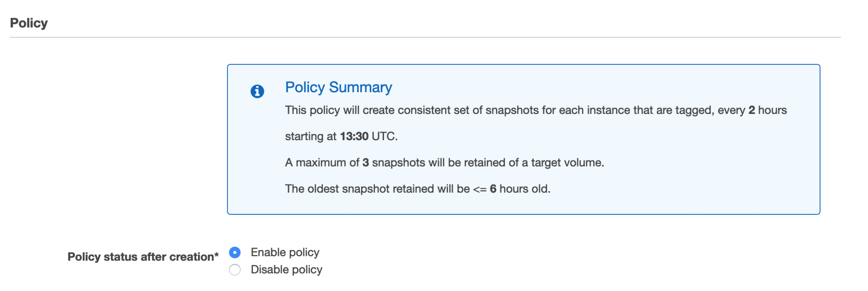Viewport: 868px width, 291px height.
Task: Click the asterisk after Policy status after creation
Action: point(217,255)
